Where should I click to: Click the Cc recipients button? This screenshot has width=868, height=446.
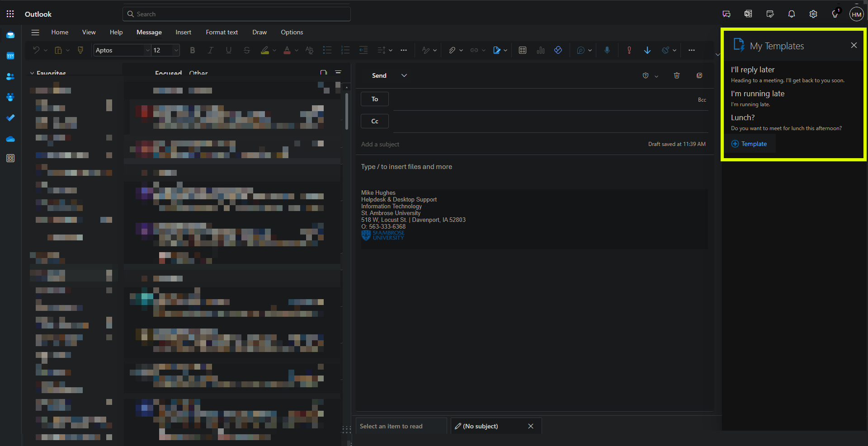click(375, 121)
